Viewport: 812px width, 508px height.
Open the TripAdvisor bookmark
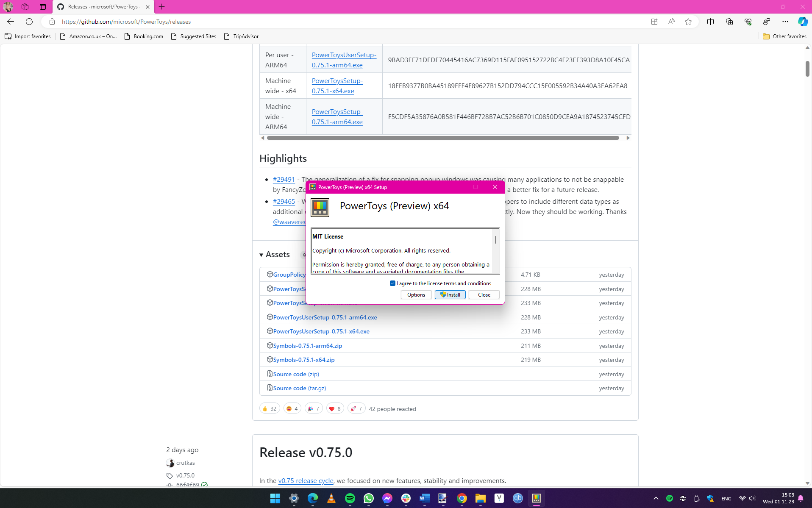point(241,36)
